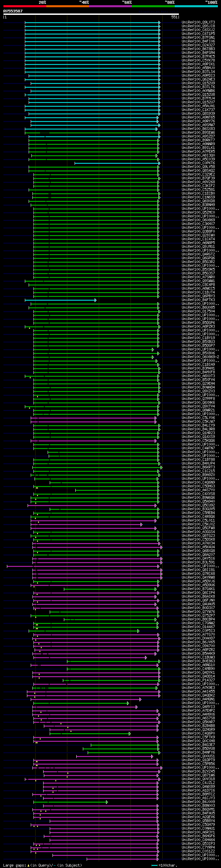Select hit label UniRef100_Q6FJN0
This screenshot has width=221, height=868.
point(198,600)
